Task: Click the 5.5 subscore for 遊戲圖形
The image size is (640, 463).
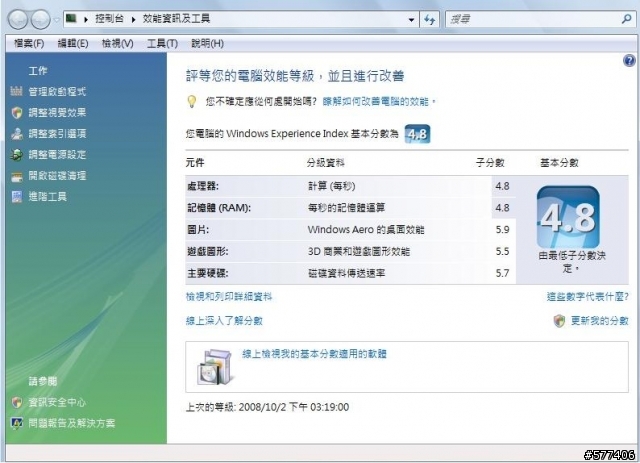Action: coord(502,252)
